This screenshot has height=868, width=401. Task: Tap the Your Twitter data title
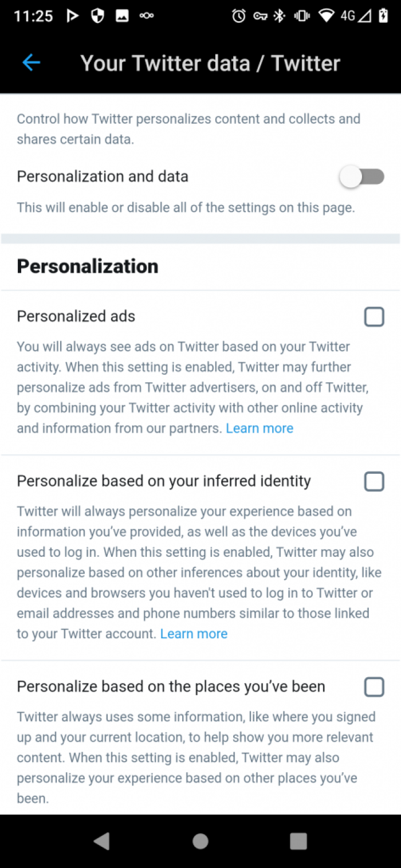[210, 63]
